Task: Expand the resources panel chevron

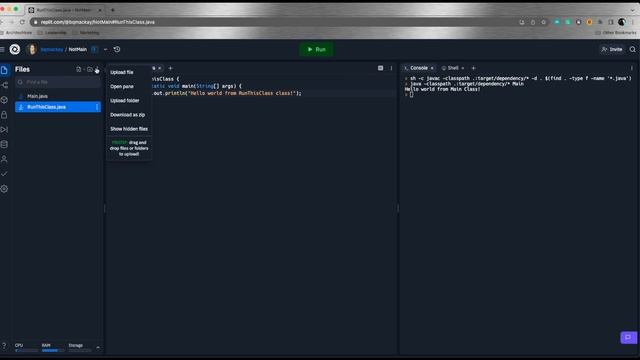Action: 98,347
